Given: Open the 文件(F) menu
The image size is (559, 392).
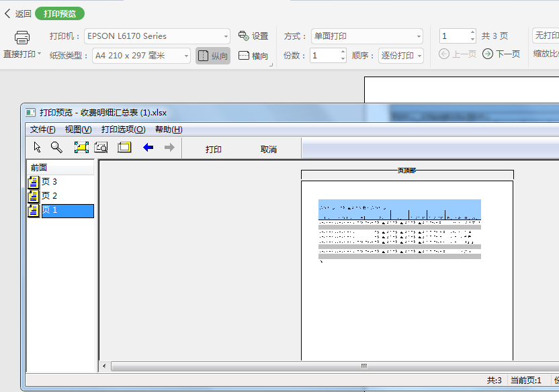Looking at the screenshot, I should pos(42,130).
